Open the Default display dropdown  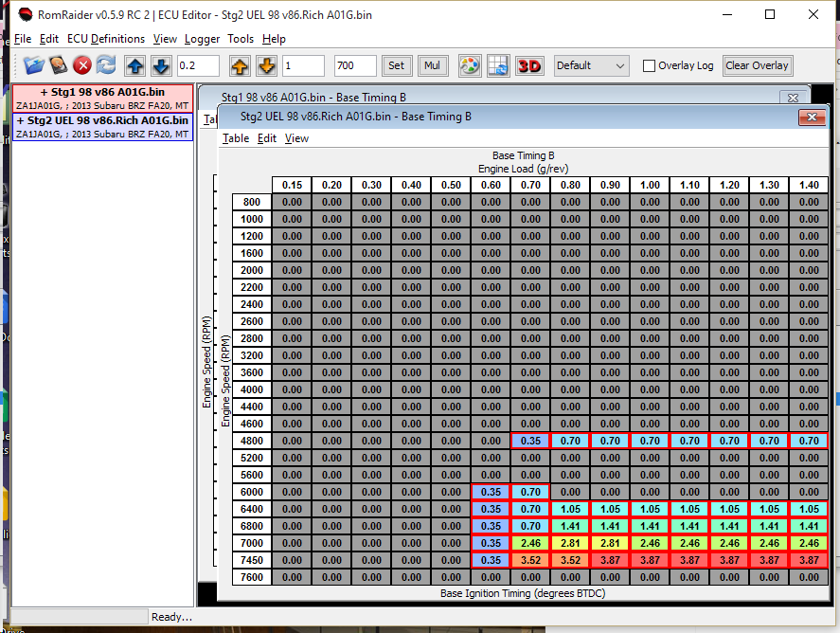pyautogui.click(x=591, y=65)
